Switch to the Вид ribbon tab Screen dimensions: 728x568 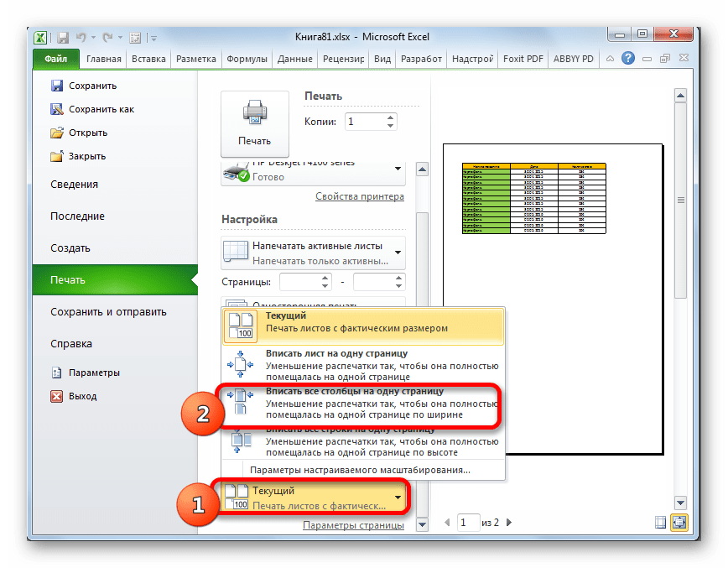[x=382, y=59]
